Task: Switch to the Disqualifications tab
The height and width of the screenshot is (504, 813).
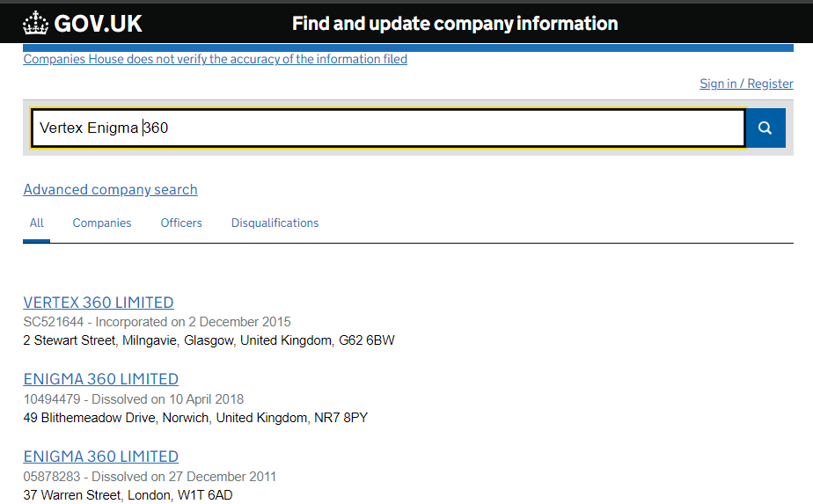Action: coord(275,223)
